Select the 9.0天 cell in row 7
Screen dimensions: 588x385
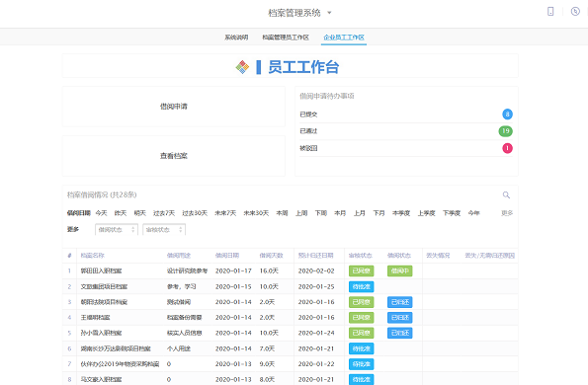[267, 364]
